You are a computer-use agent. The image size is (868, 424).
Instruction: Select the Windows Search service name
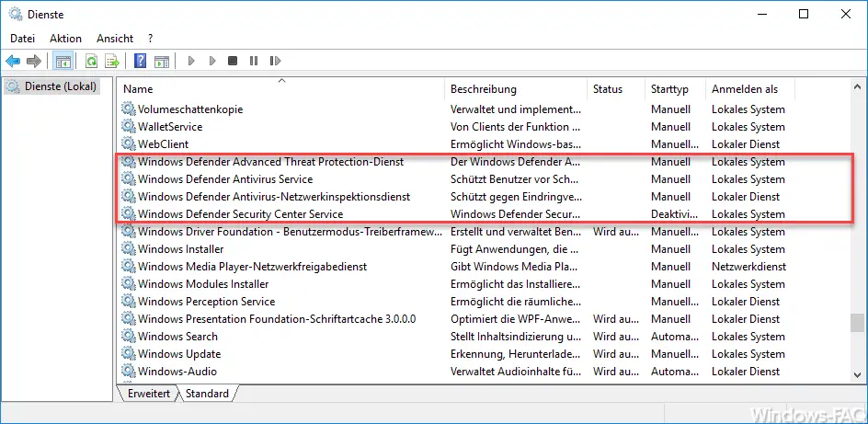tap(177, 337)
